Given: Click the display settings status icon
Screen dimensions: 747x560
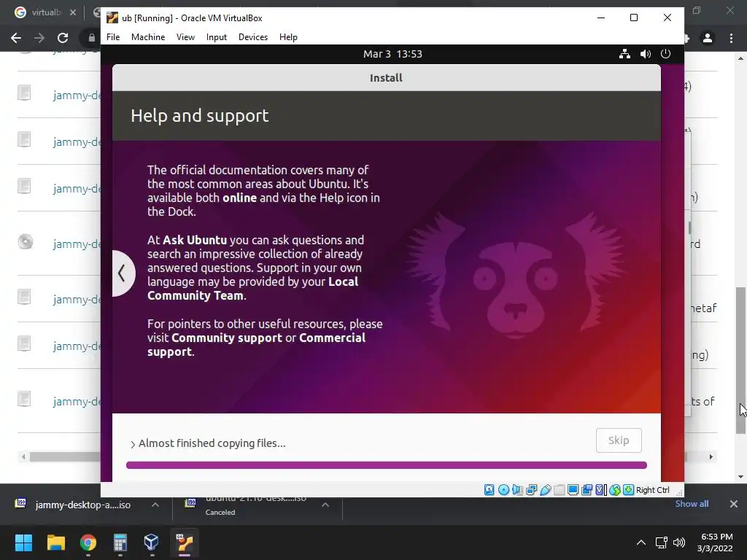Looking at the screenshot, I should pos(573,489).
